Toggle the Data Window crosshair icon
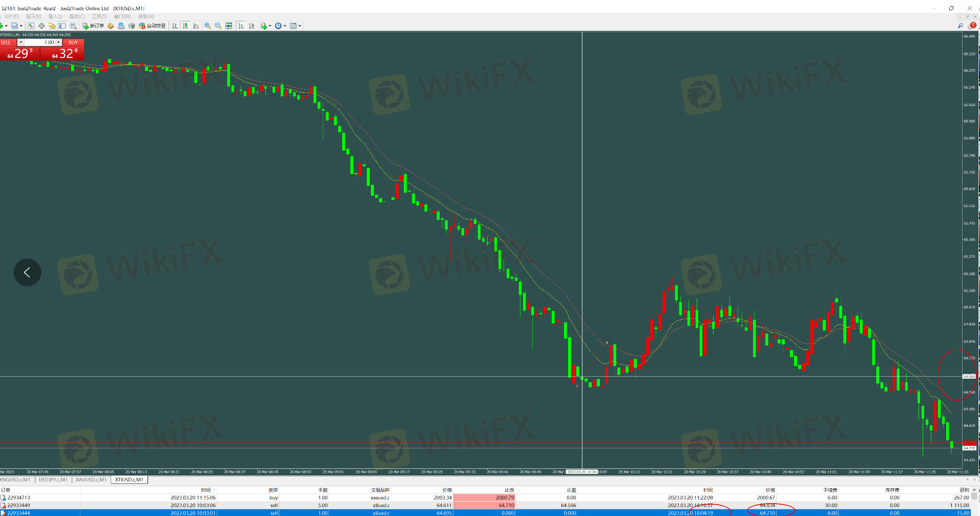Viewport: 980px width, 516px height. point(41,26)
